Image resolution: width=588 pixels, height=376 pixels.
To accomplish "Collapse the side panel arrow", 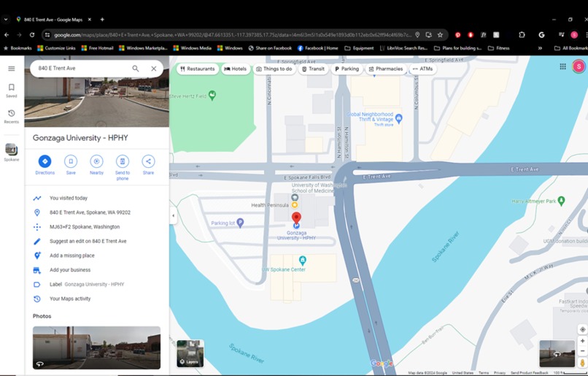I will (173, 216).
